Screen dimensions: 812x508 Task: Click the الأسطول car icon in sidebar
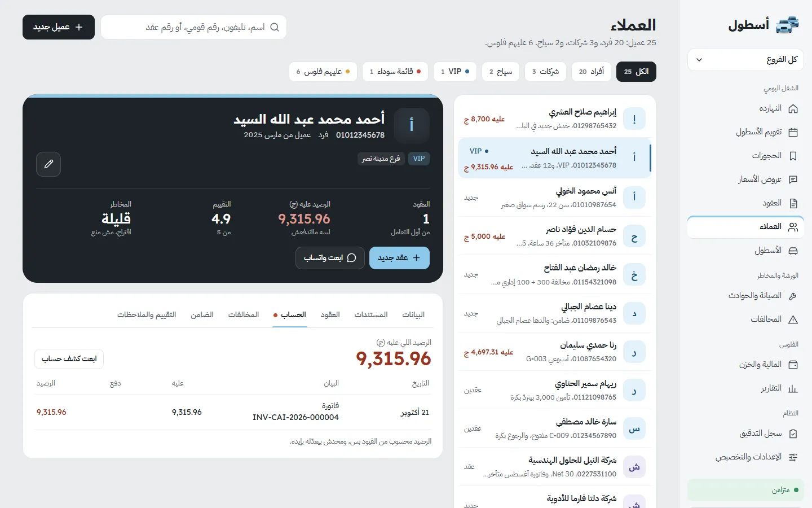793,251
